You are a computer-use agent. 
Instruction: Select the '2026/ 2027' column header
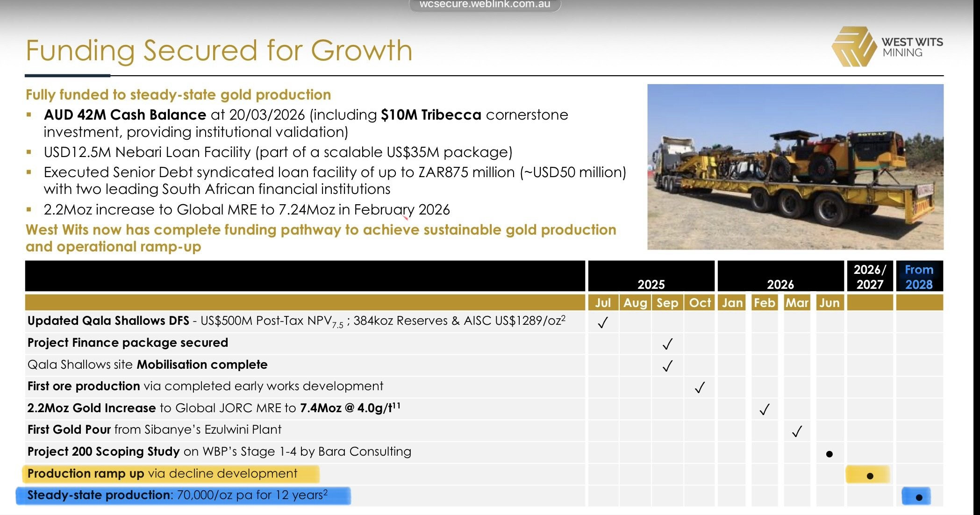click(870, 277)
